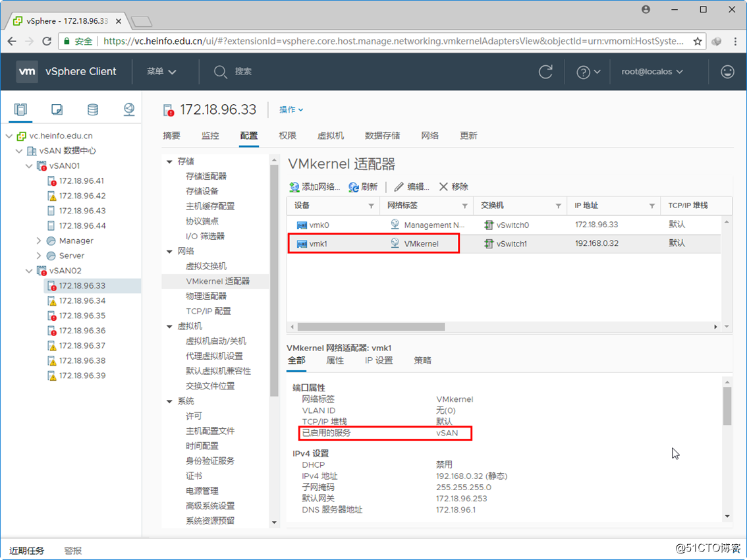Click the vSphere Client refresh icon

pos(545,72)
